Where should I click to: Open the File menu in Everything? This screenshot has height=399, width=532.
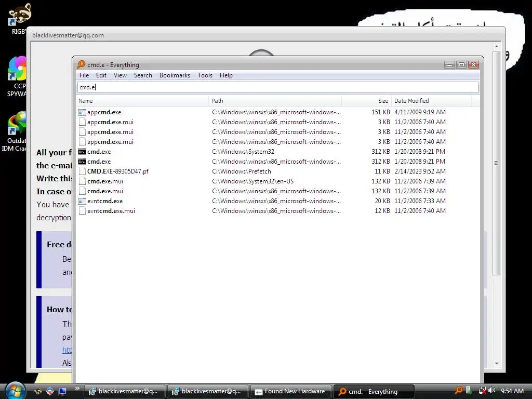click(84, 75)
